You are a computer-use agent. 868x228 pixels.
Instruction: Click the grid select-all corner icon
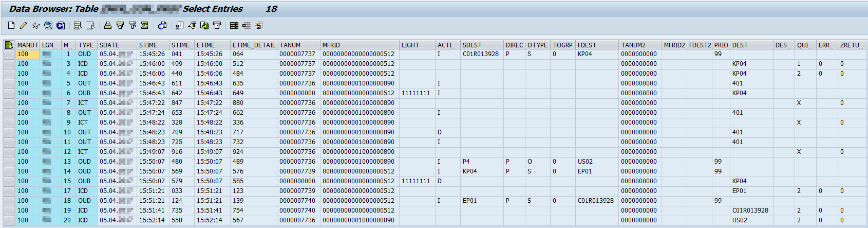tap(9, 45)
